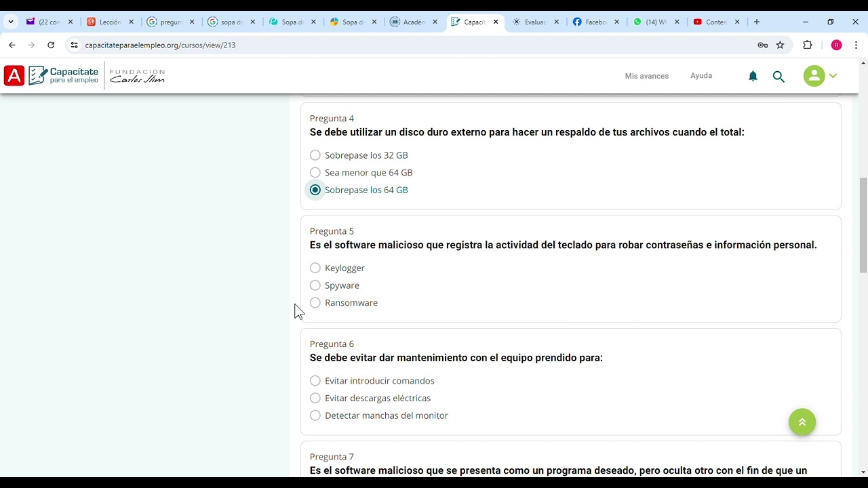868x488 pixels.
Task: Select the Ransomware radio option
Action: (315, 303)
